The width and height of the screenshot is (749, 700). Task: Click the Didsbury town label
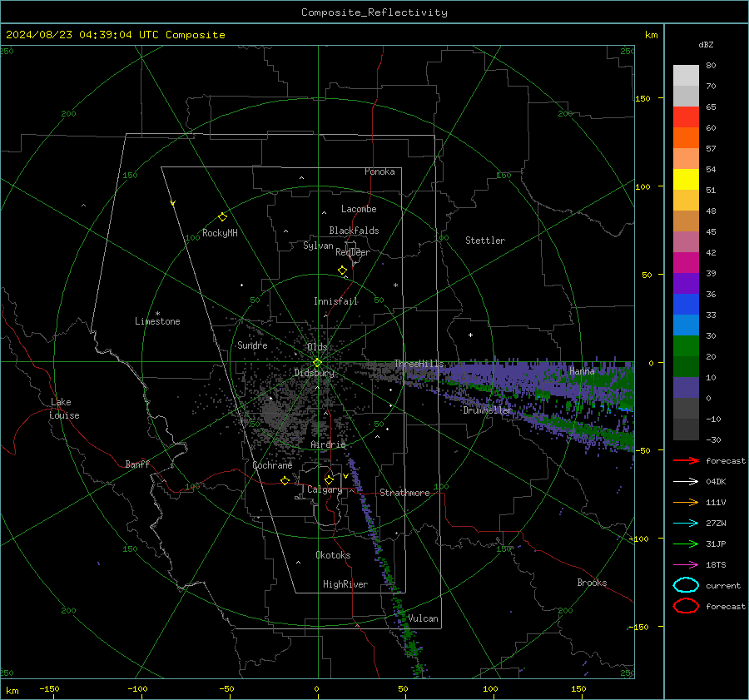tap(314, 373)
